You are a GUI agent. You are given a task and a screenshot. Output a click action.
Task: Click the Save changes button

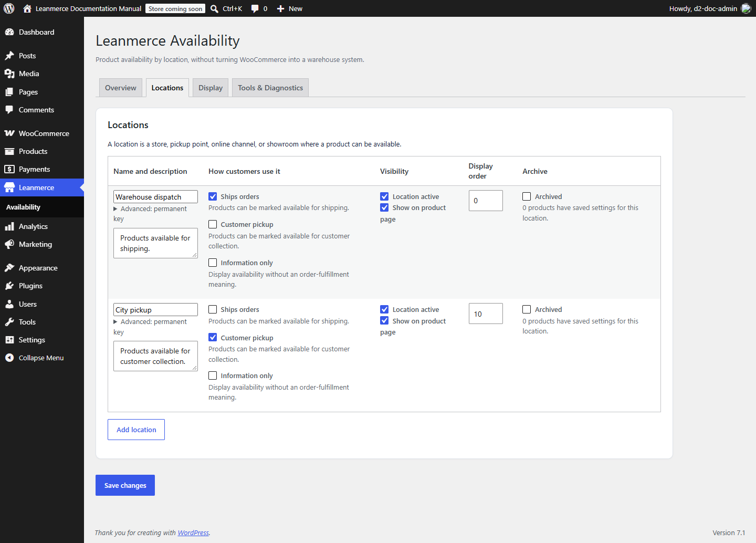click(x=125, y=485)
